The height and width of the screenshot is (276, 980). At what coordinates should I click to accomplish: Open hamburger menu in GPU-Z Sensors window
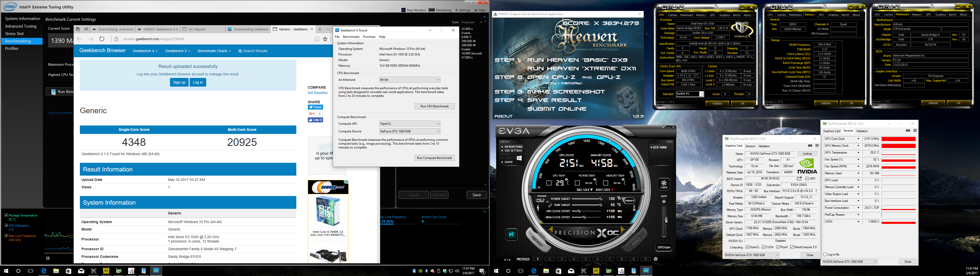click(x=915, y=130)
